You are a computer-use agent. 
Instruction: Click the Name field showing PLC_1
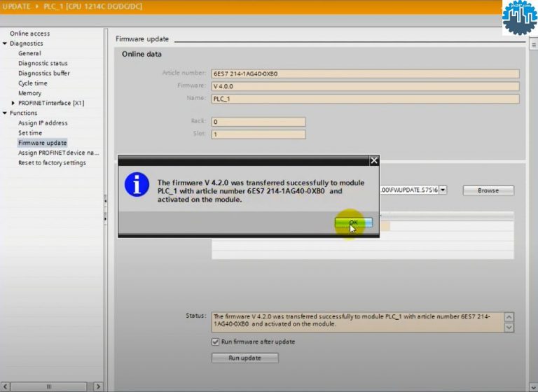[x=366, y=99]
